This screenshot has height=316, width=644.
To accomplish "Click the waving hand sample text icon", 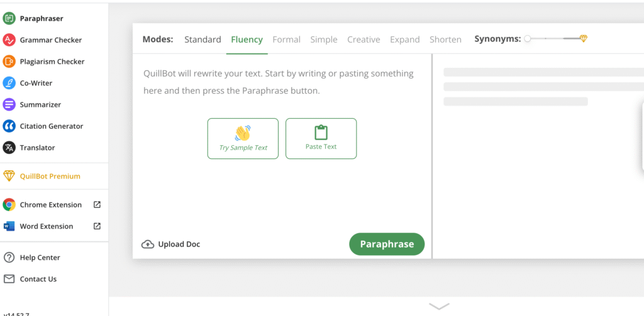I will click(x=243, y=133).
